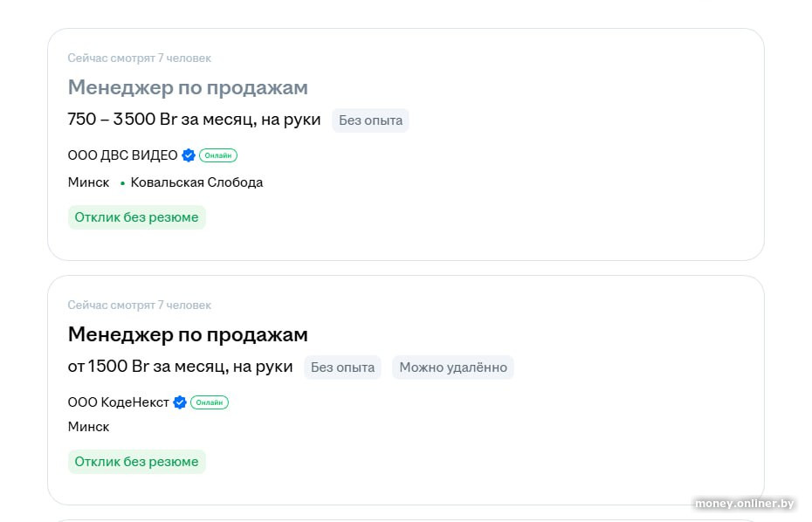Open the bold black Менеджер по продажам vacancy title
Image resolution: width=812 pixels, height=522 pixels.
click(x=188, y=334)
